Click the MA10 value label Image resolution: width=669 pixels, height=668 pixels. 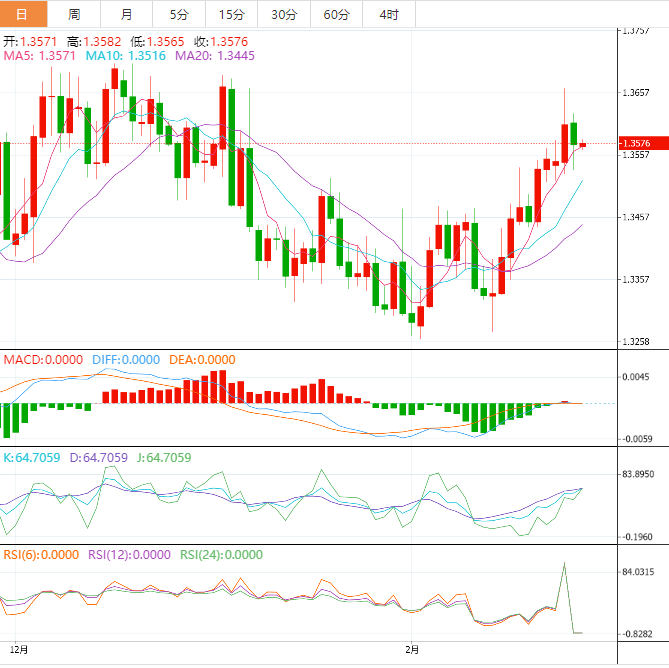pos(126,57)
